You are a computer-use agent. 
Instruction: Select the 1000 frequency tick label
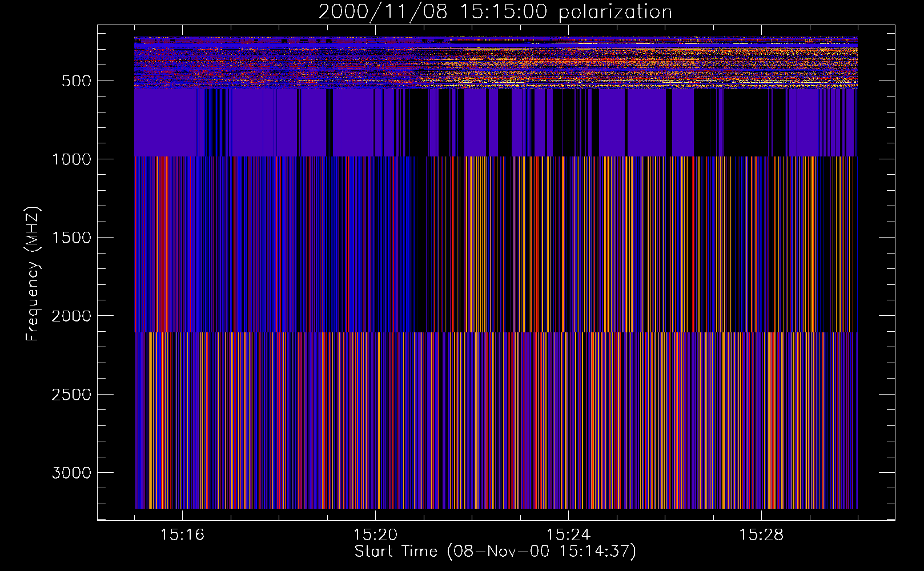pyautogui.click(x=71, y=159)
